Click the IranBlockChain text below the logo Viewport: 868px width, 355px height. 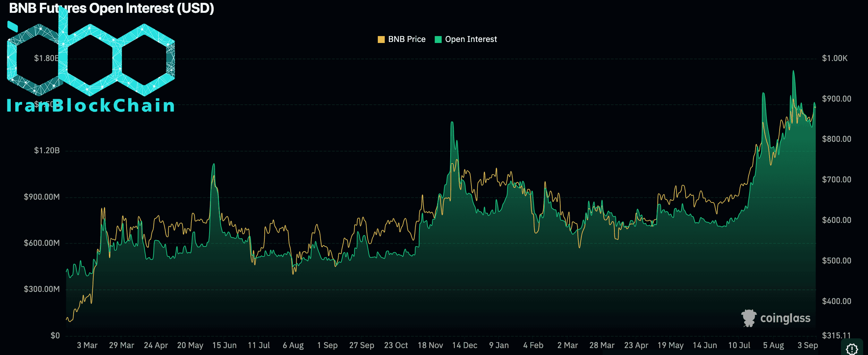click(91, 105)
